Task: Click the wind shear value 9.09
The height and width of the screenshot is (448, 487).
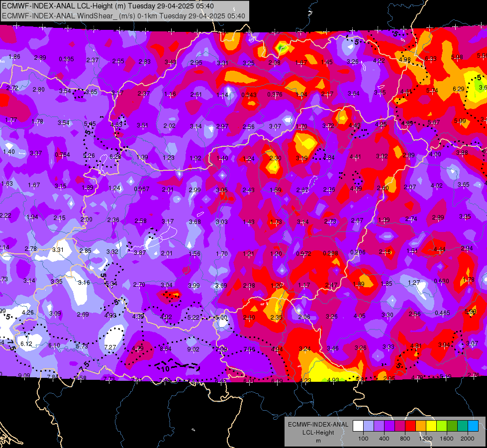Action: click(24, 375)
